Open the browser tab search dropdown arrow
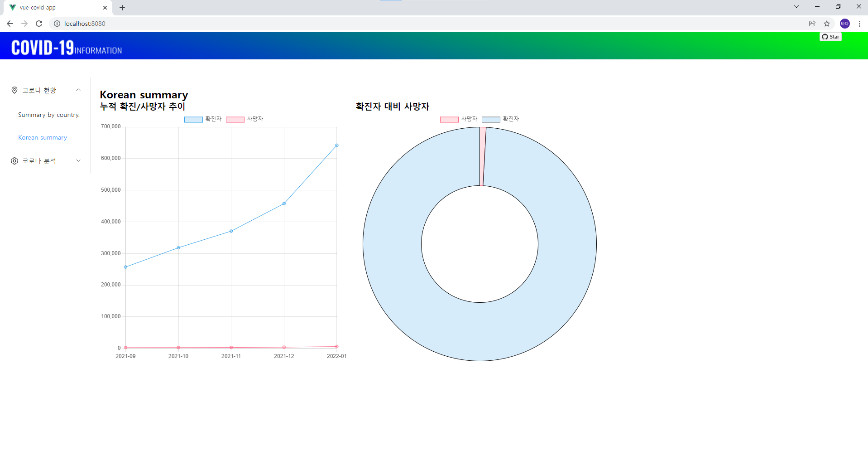Image resolution: width=868 pixels, height=470 pixels. (x=796, y=6)
